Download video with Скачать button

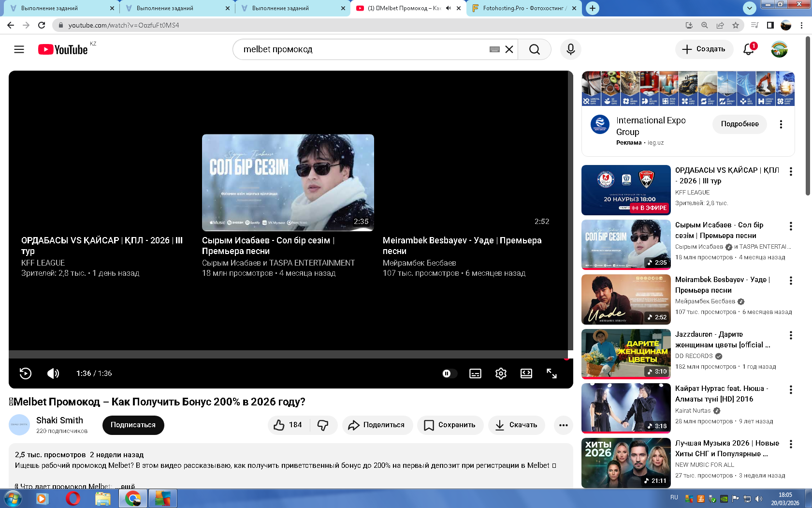(516, 425)
